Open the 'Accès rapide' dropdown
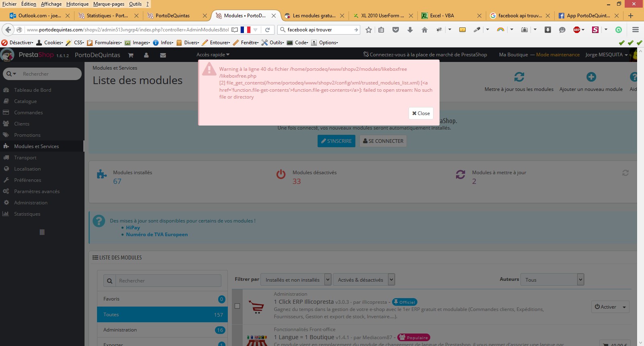Image resolution: width=644 pixels, height=346 pixels. pos(213,55)
